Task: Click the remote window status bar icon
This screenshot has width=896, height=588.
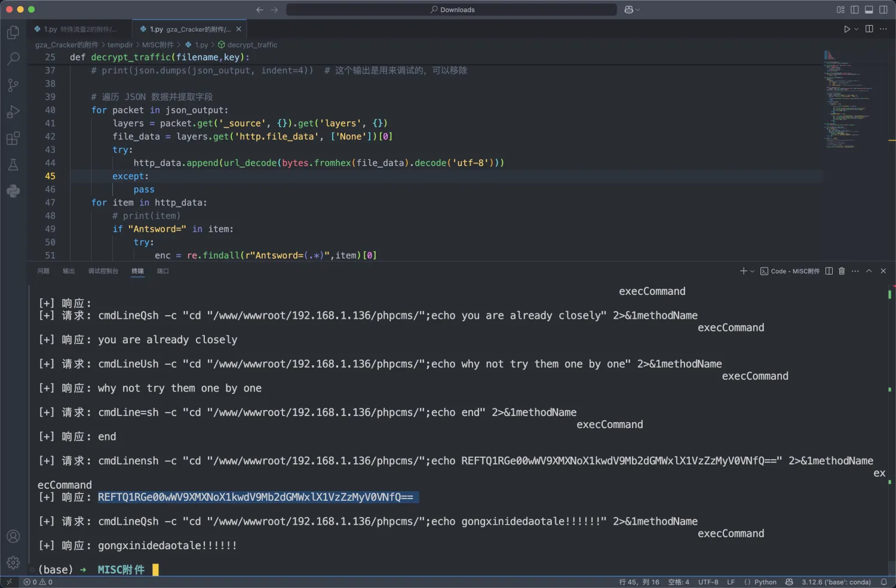Action: pos(9,582)
